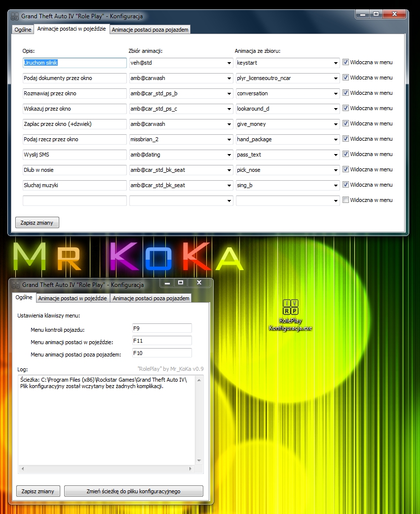Click the "Ustawienia klawiszy menu:" heading
This screenshot has height=514, width=420.
[49, 316]
